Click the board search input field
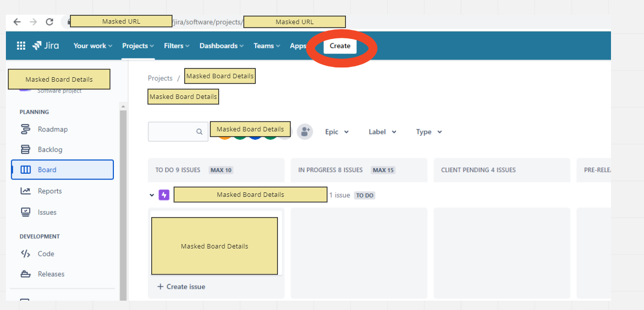Image resolution: width=644 pixels, height=310 pixels. coord(178,132)
